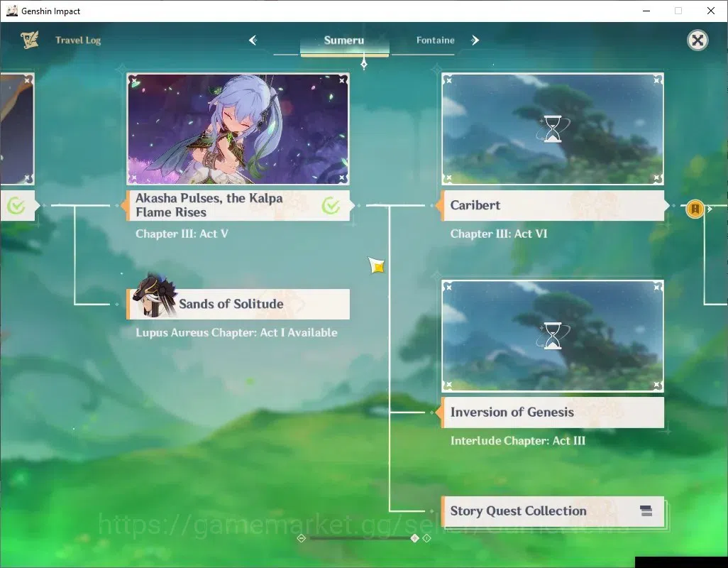Click Cyno's portrait icon on Sands of Solitude
728x568 pixels.
[153, 296]
